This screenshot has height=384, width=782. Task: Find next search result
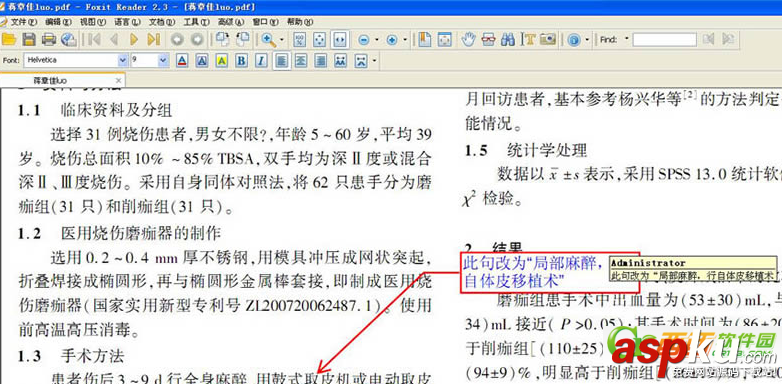tap(728, 39)
